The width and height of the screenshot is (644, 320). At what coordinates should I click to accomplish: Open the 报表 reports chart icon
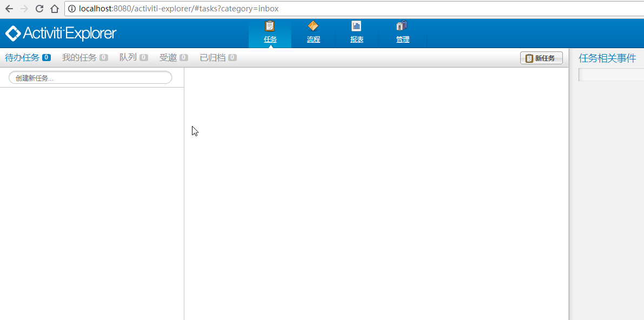coord(356,26)
